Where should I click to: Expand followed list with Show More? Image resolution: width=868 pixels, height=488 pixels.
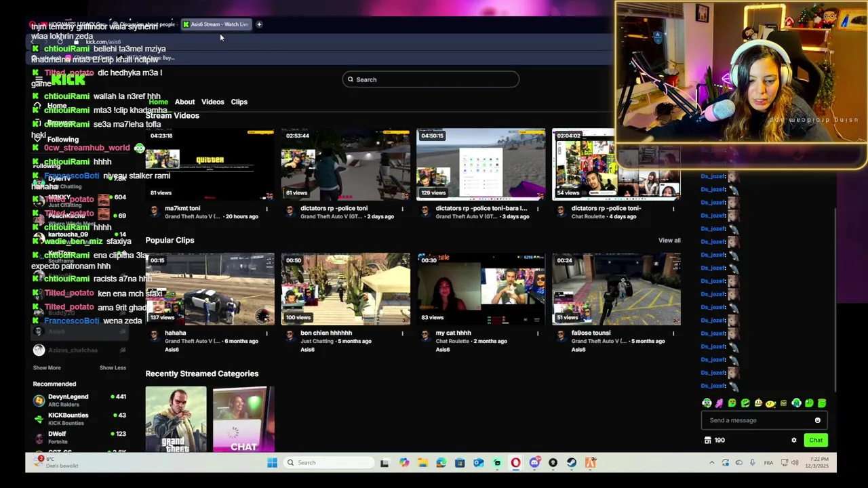(47, 368)
